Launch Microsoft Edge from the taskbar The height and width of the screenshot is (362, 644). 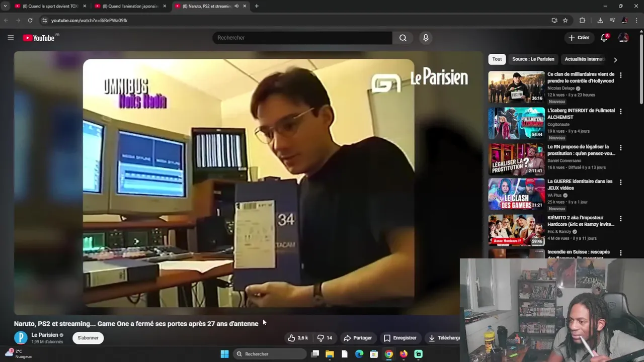tap(359, 354)
